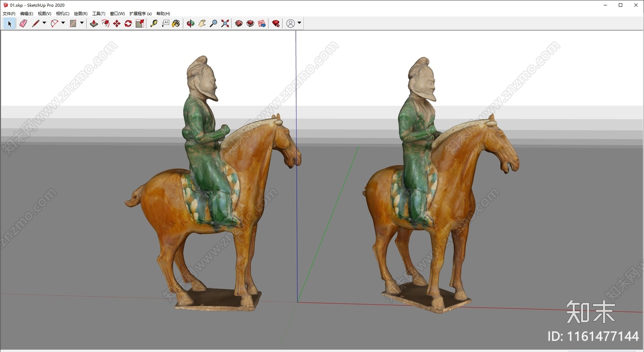
Task: Select the Offset tool
Action: tap(105, 24)
